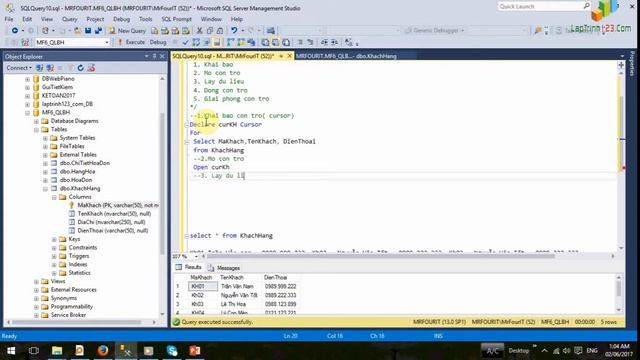This screenshot has height=360, width=640.
Task: Switch to the Messages results tab
Action: [224, 268]
